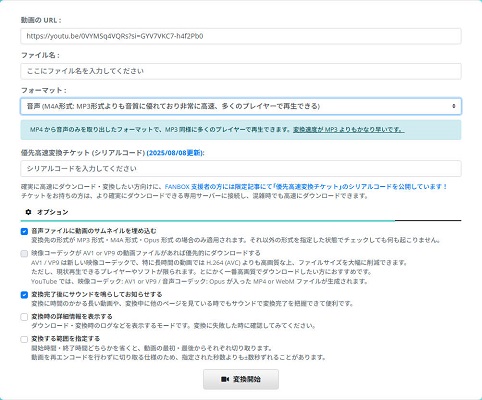Click the ファイル名 file name input field
The width and height of the screenshot is (482, 400).
[x=241, y=71]
